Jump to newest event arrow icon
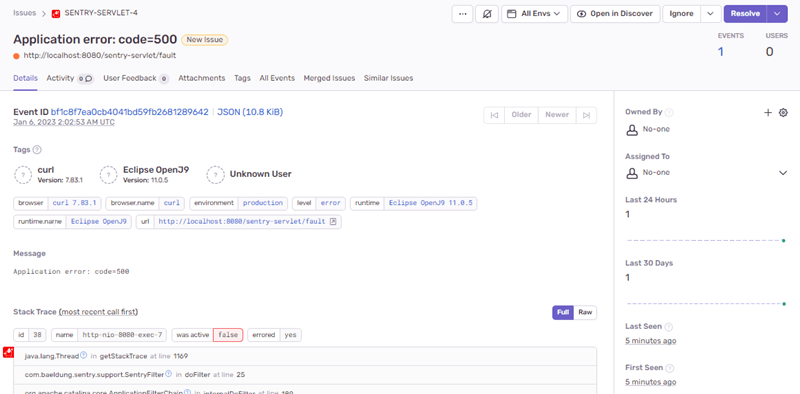The image size is (800, 394). click(586, 115)
